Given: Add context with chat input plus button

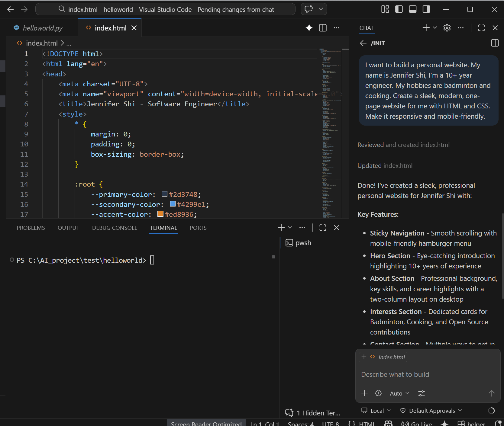Looking at the screenshot, I should (x=364, y=393).
